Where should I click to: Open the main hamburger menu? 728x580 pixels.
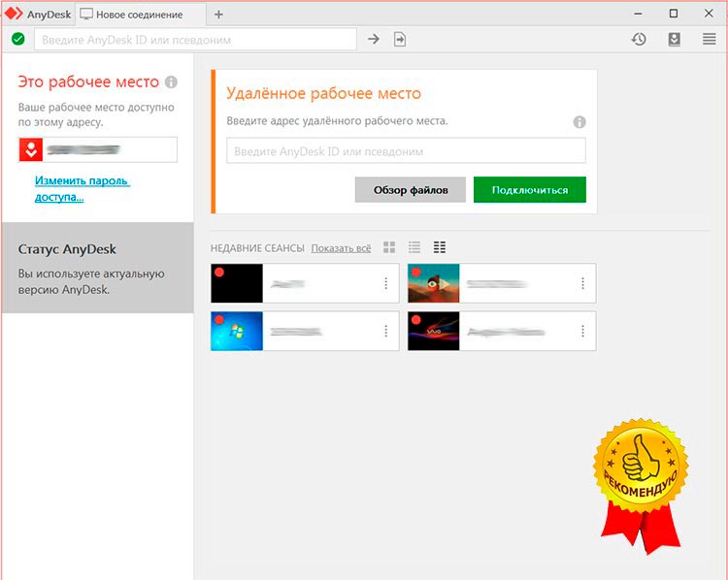[x=709, y=39]
